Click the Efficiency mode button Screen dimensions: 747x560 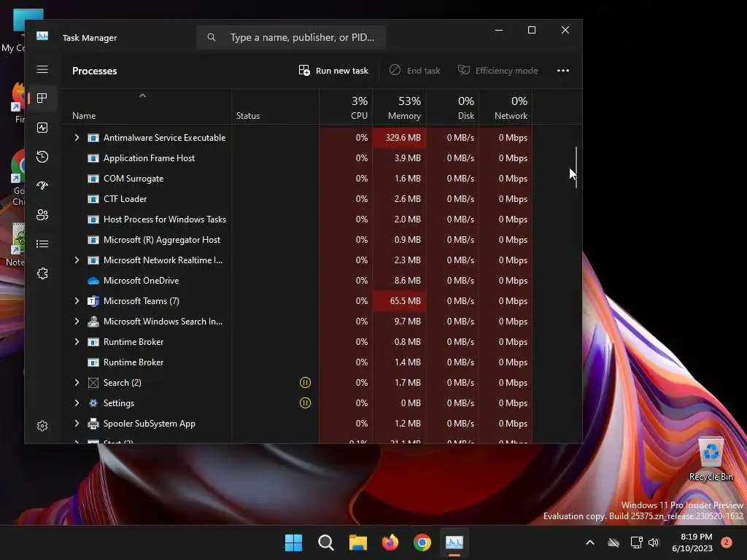pos(498,71)
